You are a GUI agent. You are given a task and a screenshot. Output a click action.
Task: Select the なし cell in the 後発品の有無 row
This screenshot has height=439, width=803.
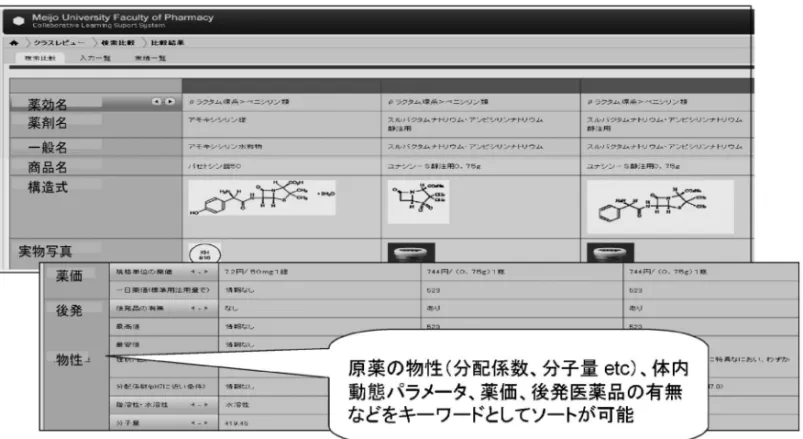coord(319,308)
